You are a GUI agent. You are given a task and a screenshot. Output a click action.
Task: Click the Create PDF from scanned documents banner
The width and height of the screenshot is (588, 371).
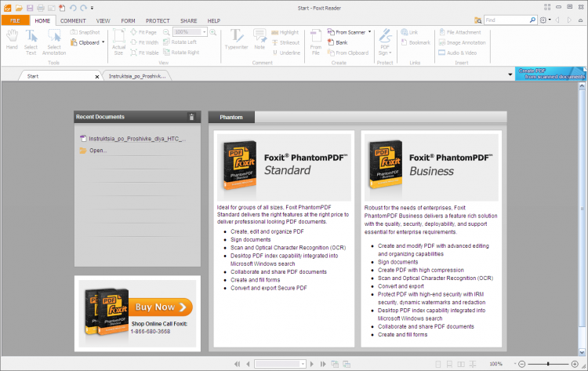[550, 74]
